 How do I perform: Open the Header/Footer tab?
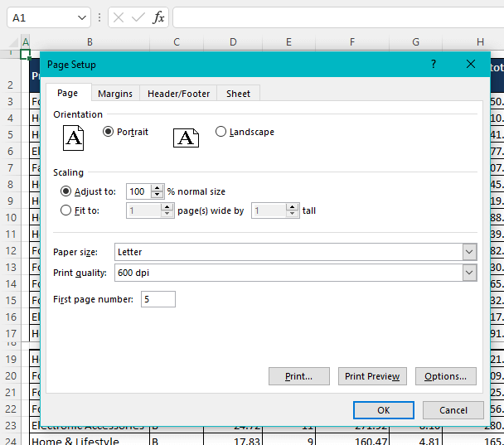(x=178, y=94)
